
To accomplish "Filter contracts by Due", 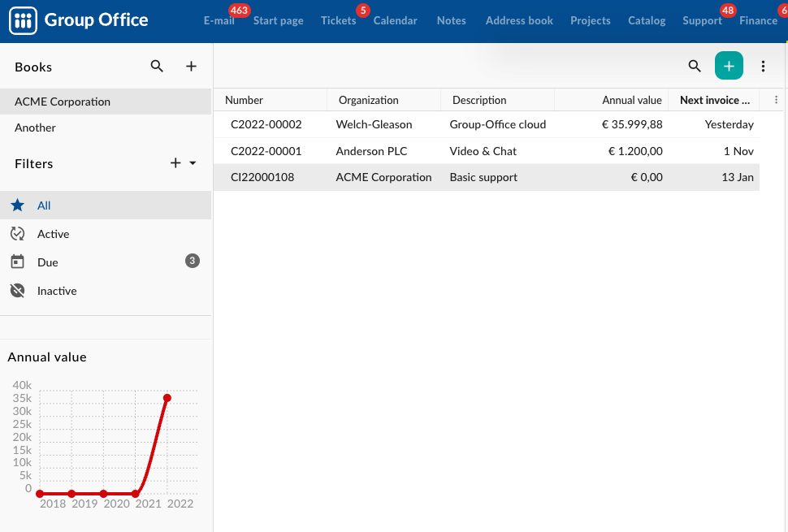I will coord(47,262).
